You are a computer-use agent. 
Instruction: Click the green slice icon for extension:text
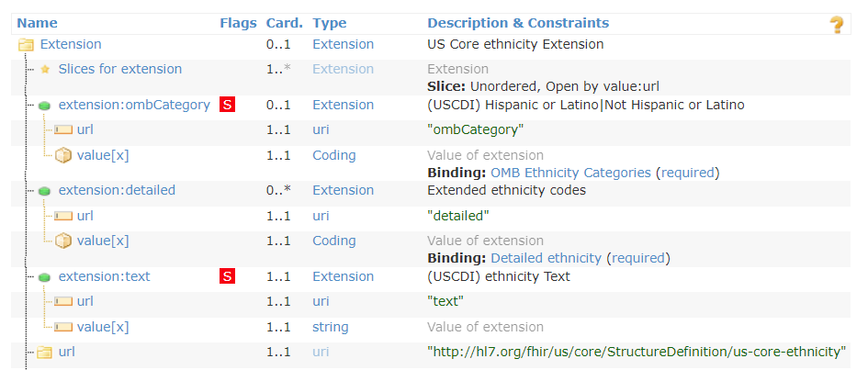point(45,277)
